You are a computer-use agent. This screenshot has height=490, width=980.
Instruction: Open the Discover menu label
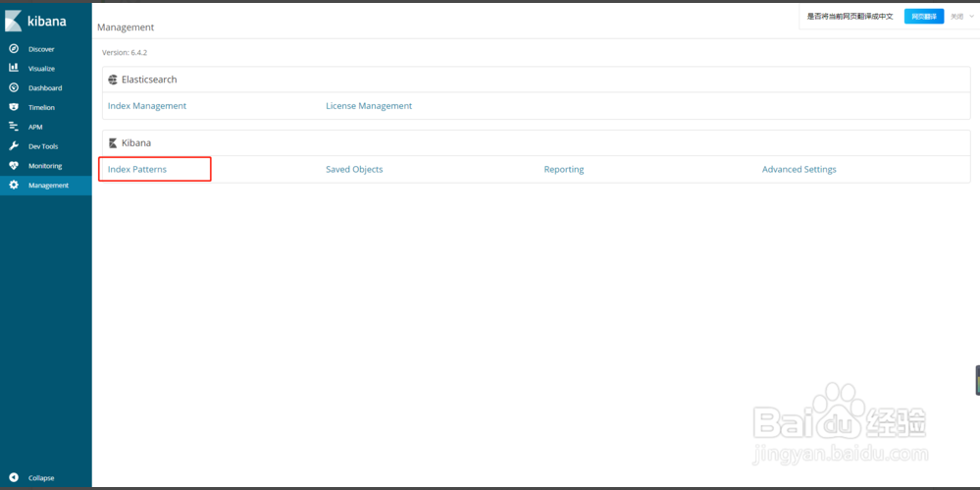pyautogui.click(x=41, y=49)
